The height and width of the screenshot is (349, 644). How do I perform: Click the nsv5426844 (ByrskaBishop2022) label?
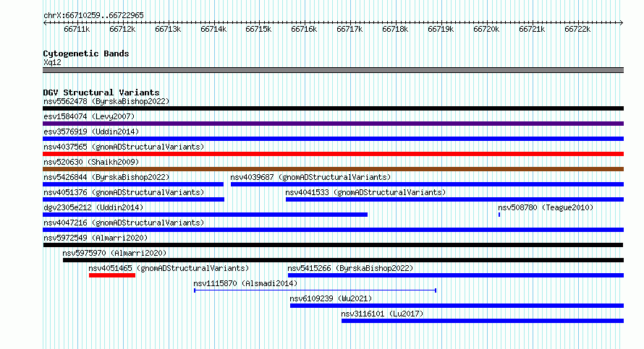click(x=106, y=177)
